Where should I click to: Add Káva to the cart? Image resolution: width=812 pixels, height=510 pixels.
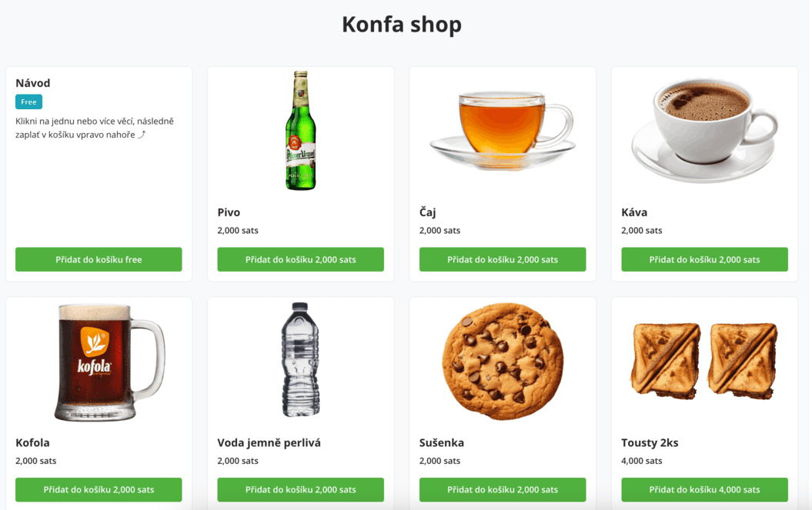(x=704, y=260)
